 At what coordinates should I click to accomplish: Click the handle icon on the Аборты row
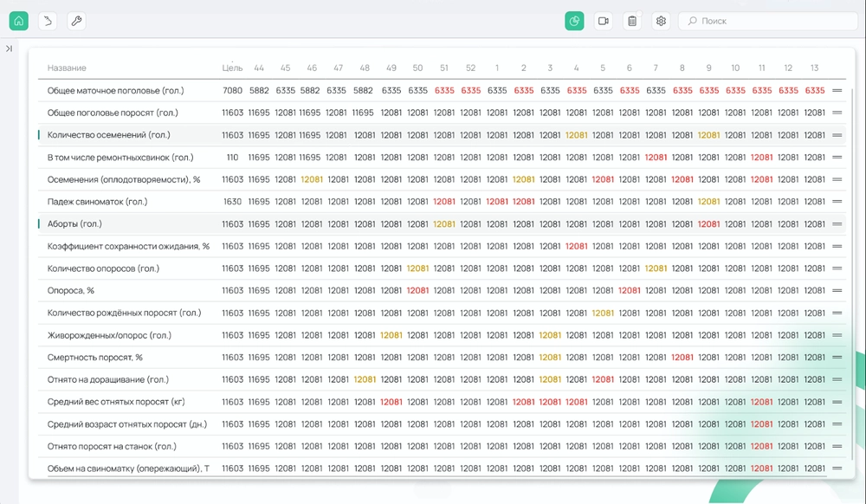point(837,224)
